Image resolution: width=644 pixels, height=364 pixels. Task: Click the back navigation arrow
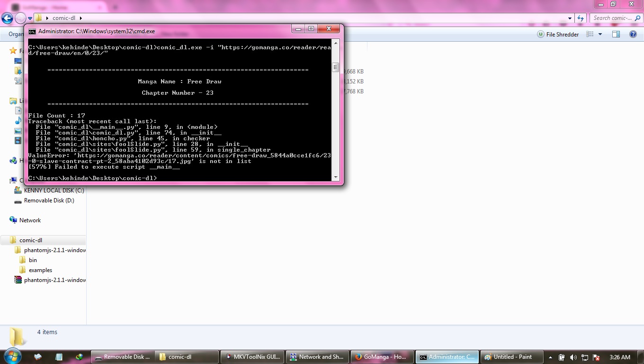[x=7, y=18]
